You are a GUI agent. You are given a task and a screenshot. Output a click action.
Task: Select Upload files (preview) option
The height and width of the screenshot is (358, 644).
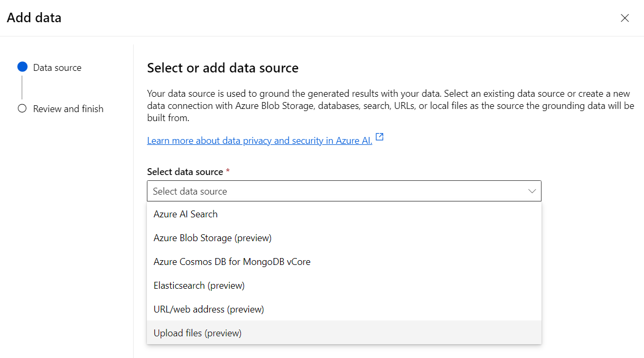pos(198,333)
